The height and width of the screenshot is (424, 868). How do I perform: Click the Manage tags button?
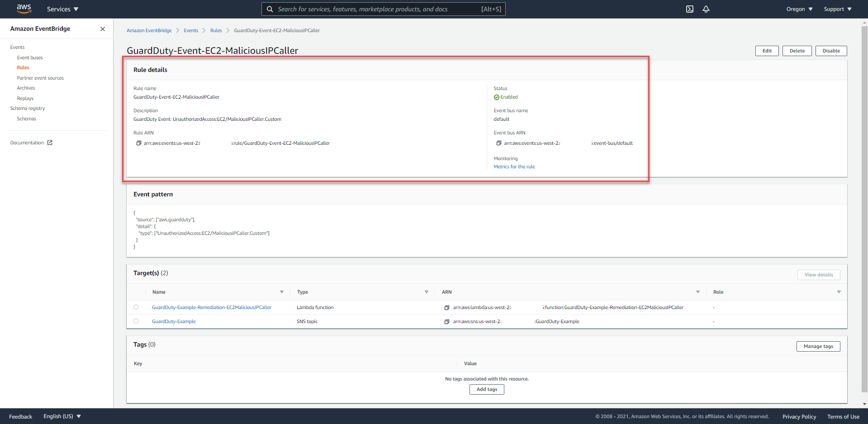[818, 346]
